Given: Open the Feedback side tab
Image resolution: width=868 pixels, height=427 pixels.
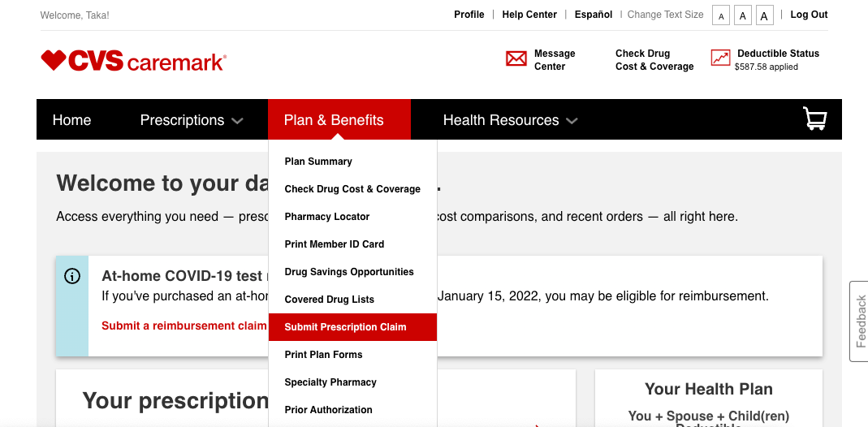Looking at the screenshot, I should 860,321.
